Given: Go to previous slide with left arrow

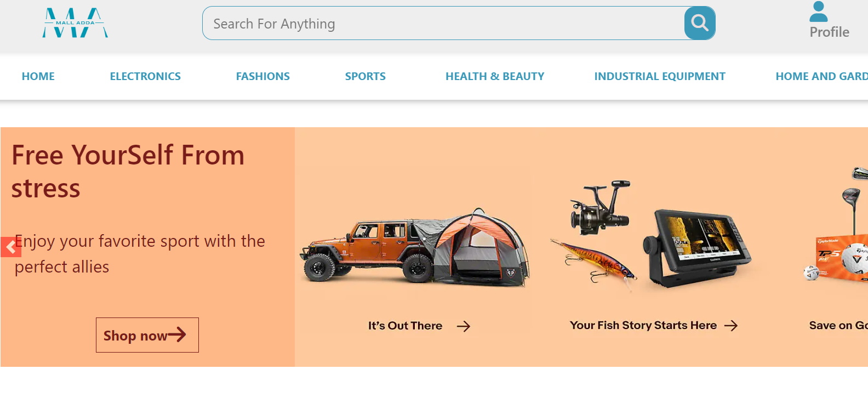Looking at the screenshot, I should (10, 247).
